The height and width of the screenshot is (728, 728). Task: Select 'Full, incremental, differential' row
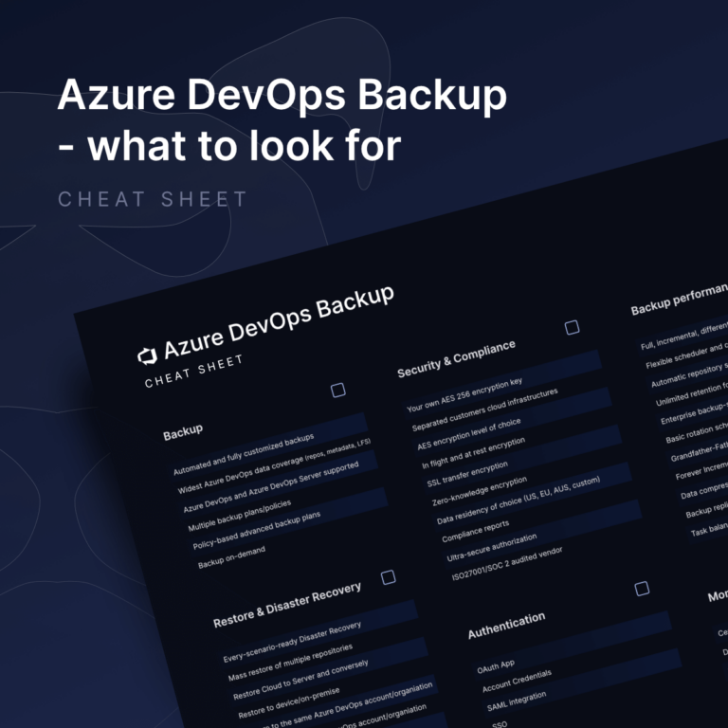click(684, 337)
